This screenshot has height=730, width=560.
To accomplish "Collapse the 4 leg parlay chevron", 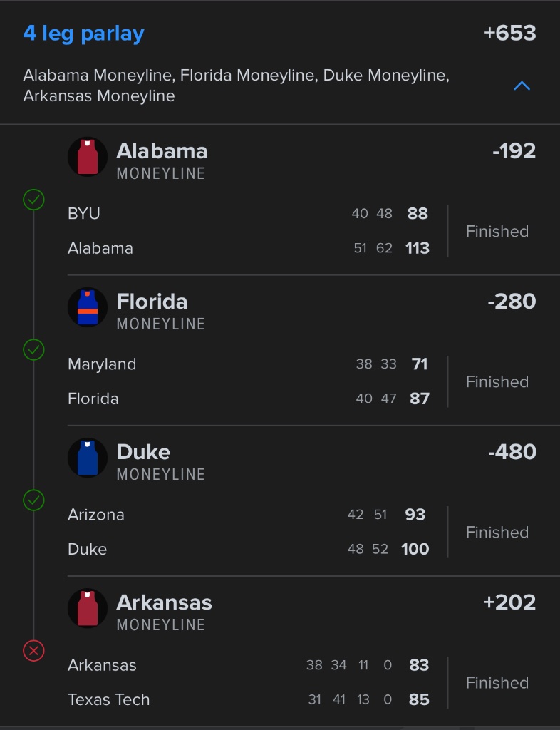I will click(522, 86).
